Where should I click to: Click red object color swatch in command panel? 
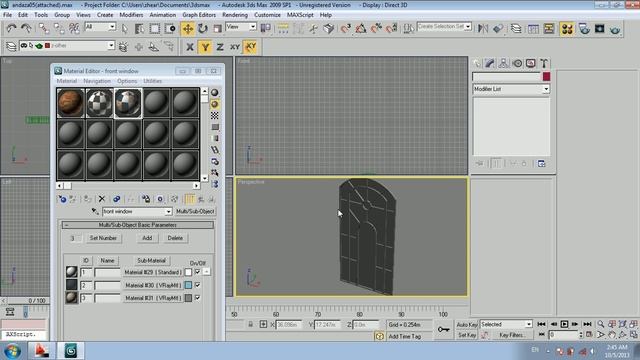pos(546,76)
